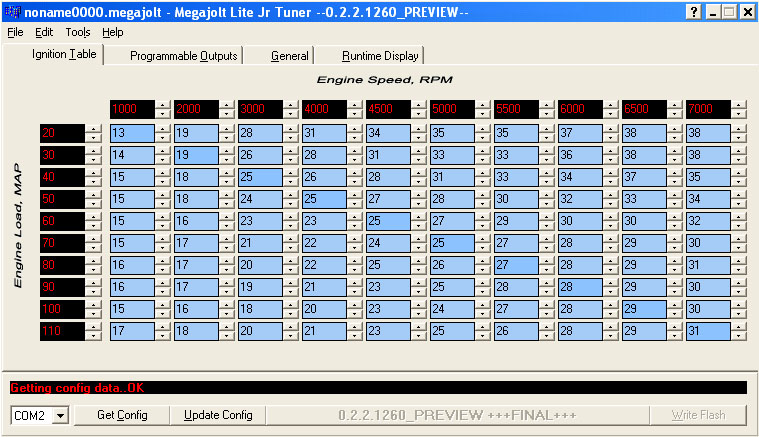Click the Get Config button
The image size is (759, 437).
(x=122, y=415)
